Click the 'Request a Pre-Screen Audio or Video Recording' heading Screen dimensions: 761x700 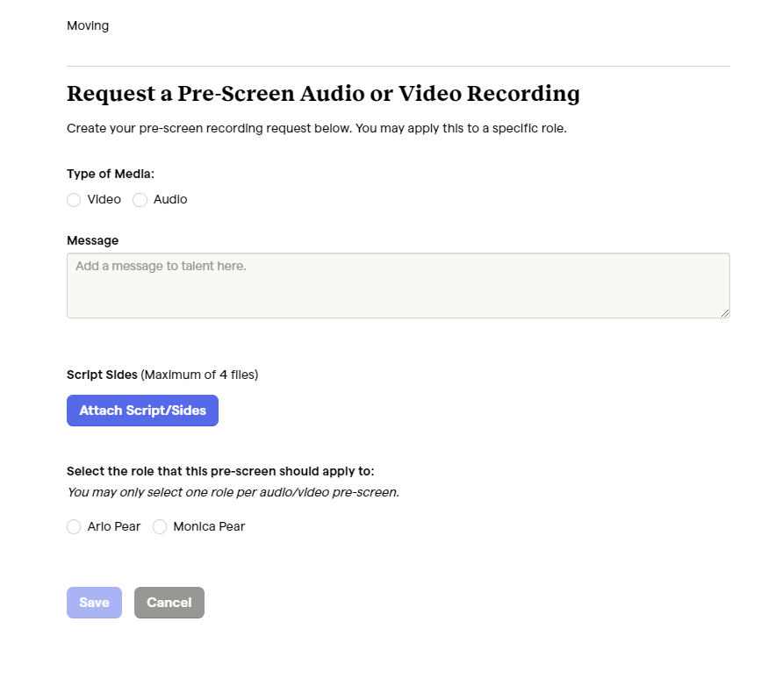click(x=323, y=94)
